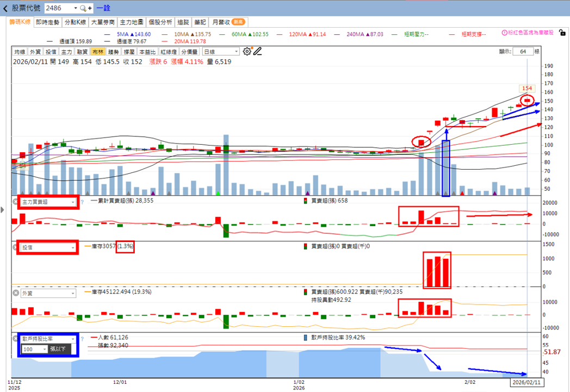Click the 20MA 119.78 legend label

[x=190, y=41]
